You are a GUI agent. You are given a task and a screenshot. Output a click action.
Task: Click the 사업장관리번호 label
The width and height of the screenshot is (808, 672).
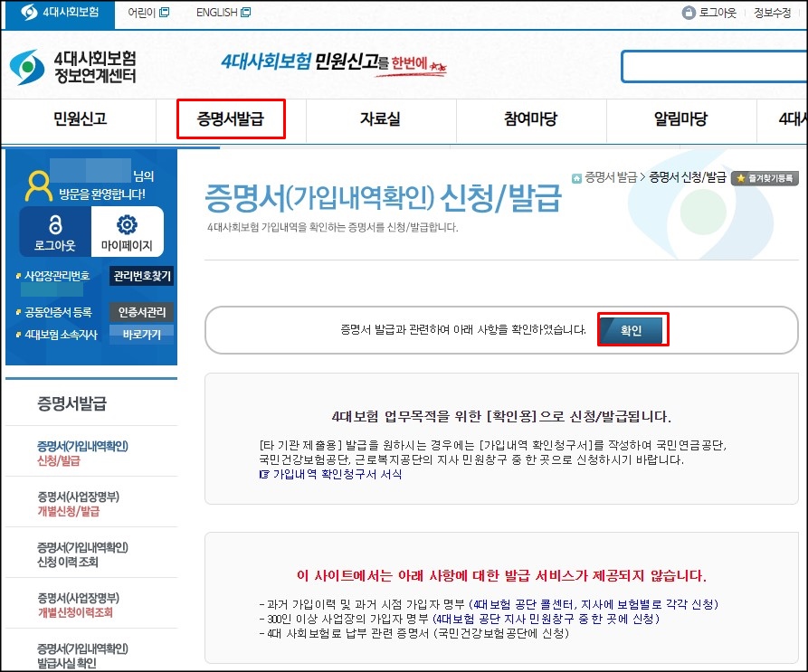57,276
